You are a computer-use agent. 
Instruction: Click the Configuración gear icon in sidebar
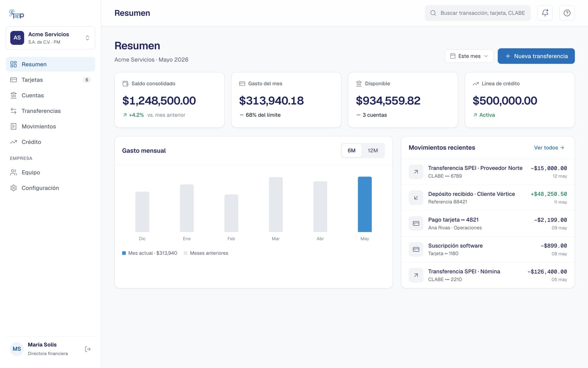point(13,188)
